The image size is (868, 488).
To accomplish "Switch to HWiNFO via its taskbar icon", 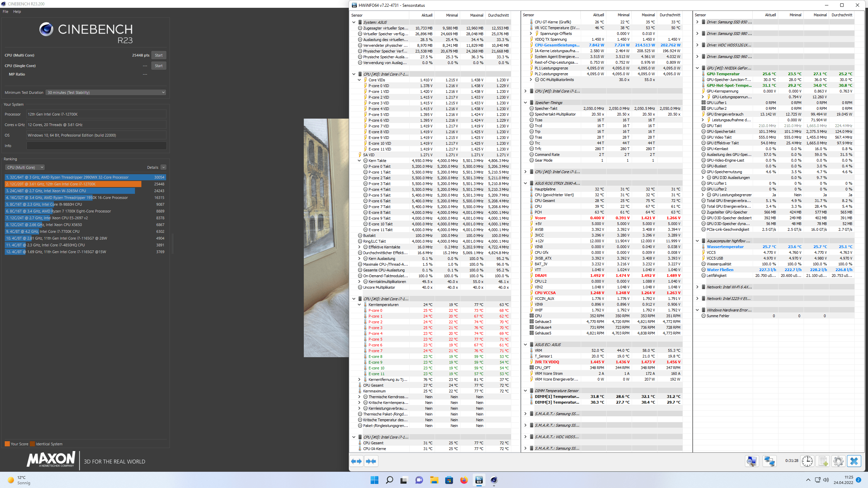I will 479,480.
